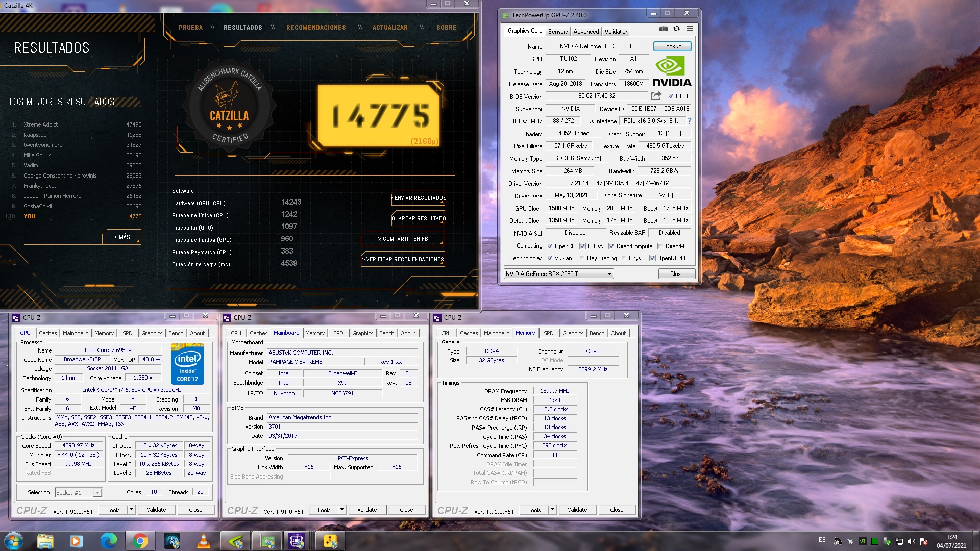980x551 pixels.
Task: Click the Intel Core i7 badge in CPU-Z
Action: coord(187,364)
